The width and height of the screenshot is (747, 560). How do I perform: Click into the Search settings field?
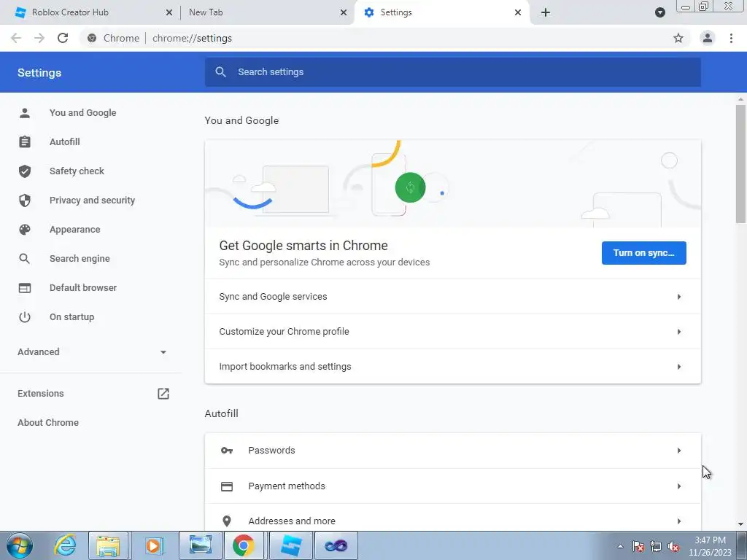point(452,72)
